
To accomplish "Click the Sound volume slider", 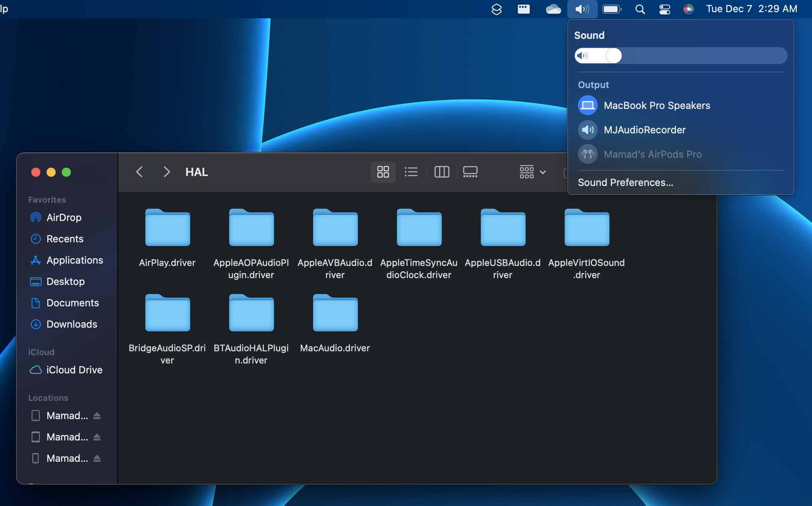I will click(x=681, y=56).
